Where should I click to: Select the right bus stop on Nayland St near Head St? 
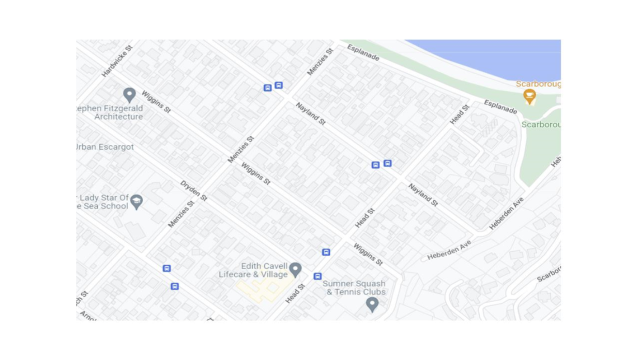387,163
